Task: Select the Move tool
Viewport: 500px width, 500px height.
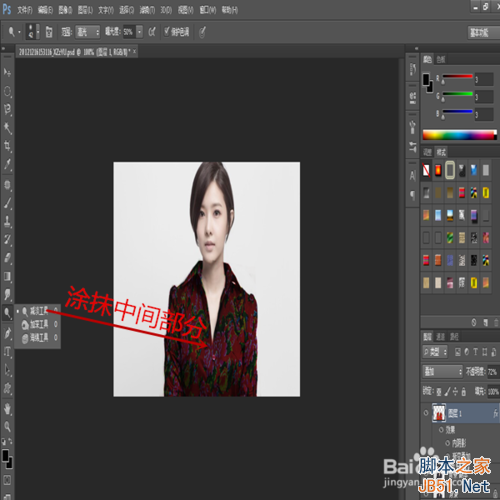Action: 7,72
